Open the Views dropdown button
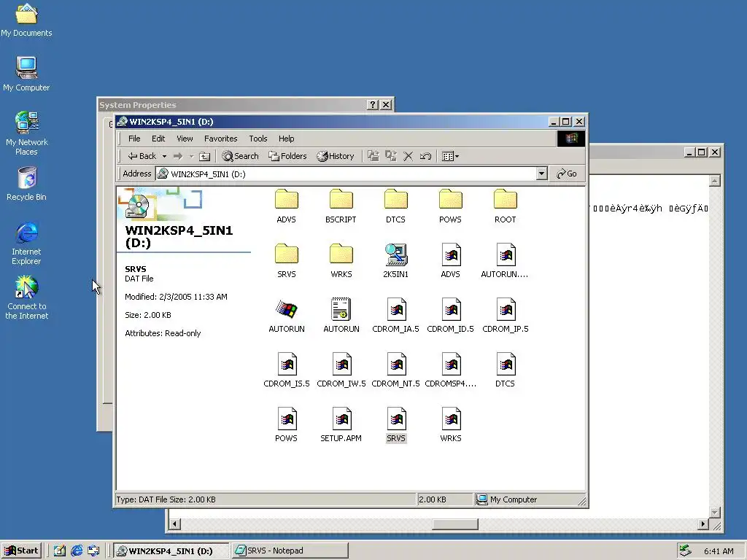Screen dimensions: 747x560 450,156
